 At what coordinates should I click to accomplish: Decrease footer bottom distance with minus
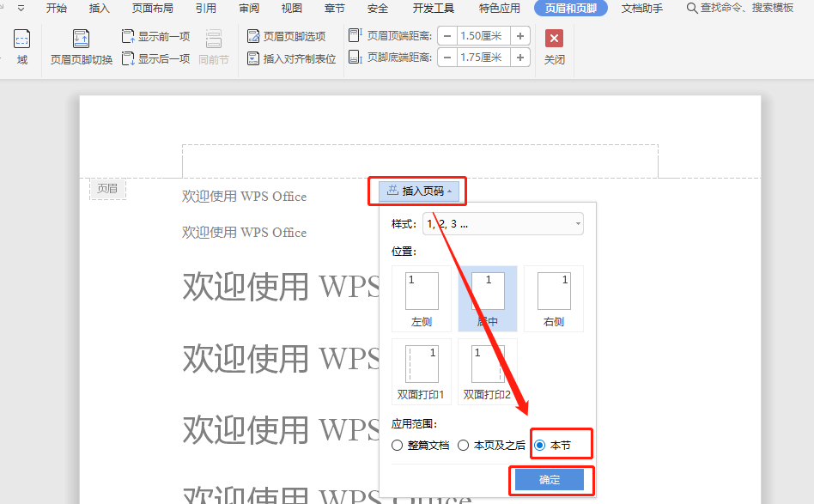447,58
